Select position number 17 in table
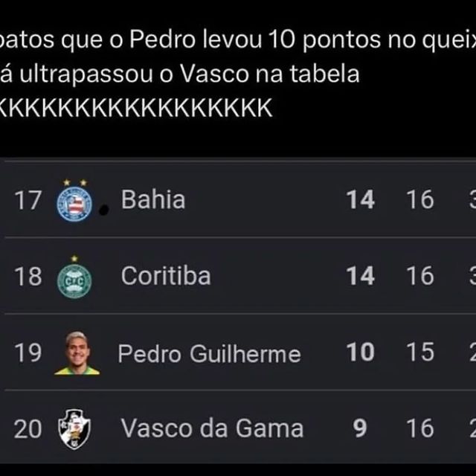Screen dimensions: 476x476 click(28, 200)
